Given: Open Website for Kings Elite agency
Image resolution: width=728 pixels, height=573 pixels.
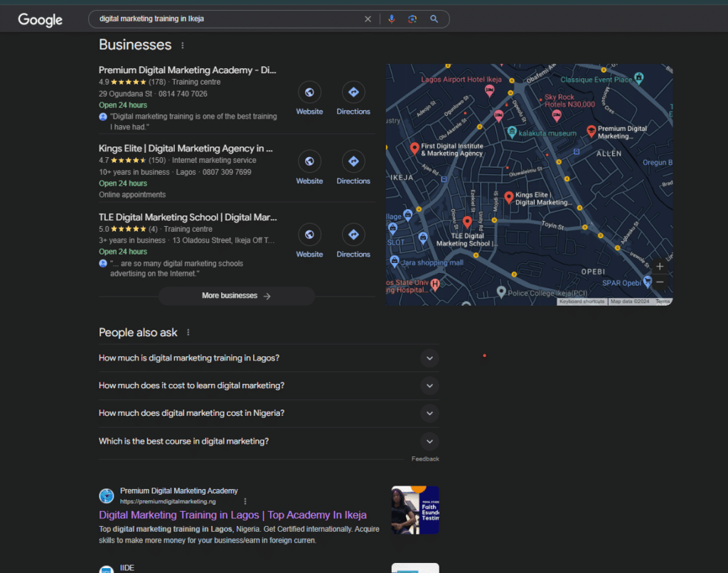Looking at the screenshot, I should coord(309,168).
